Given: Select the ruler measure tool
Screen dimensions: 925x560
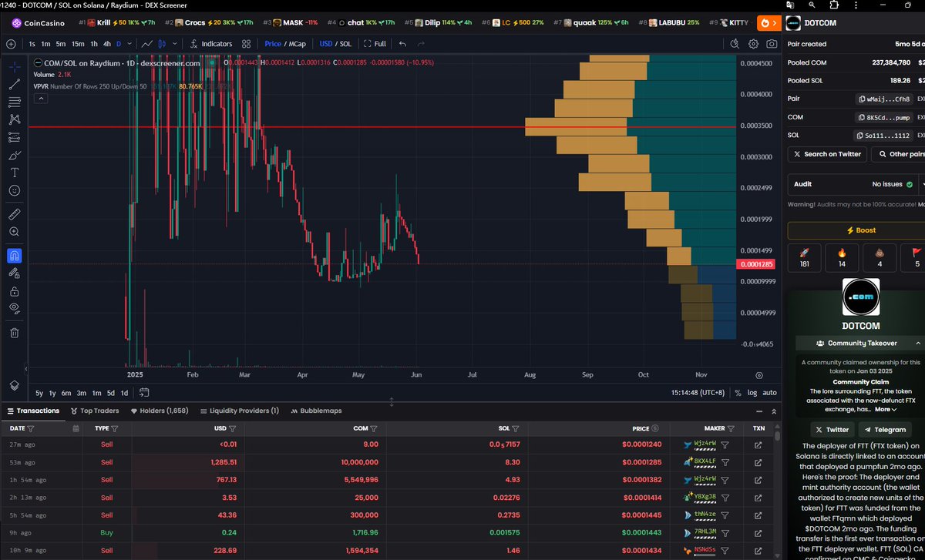Looking at the screenshot, I should (x=14, y=213).
